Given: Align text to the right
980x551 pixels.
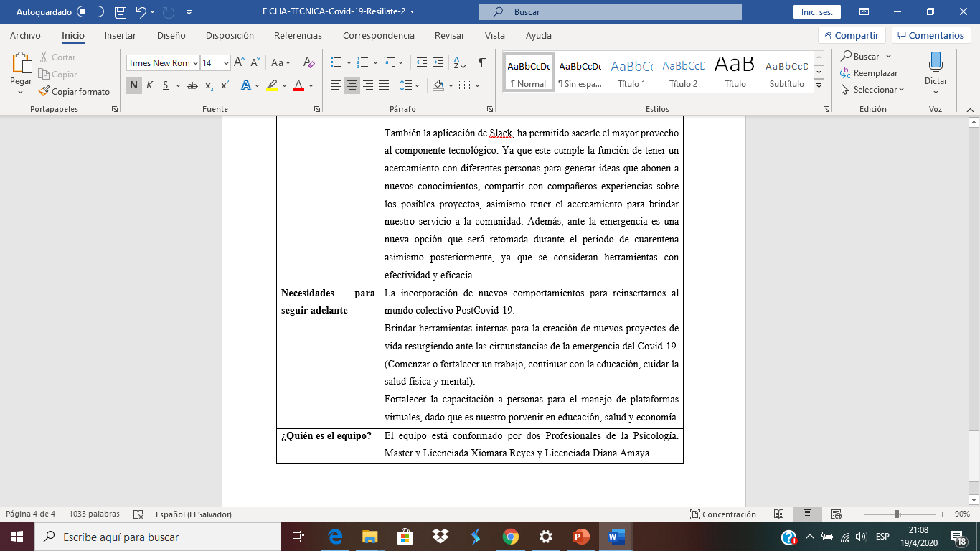Looking at the screenshot, I should coord(368,85).
